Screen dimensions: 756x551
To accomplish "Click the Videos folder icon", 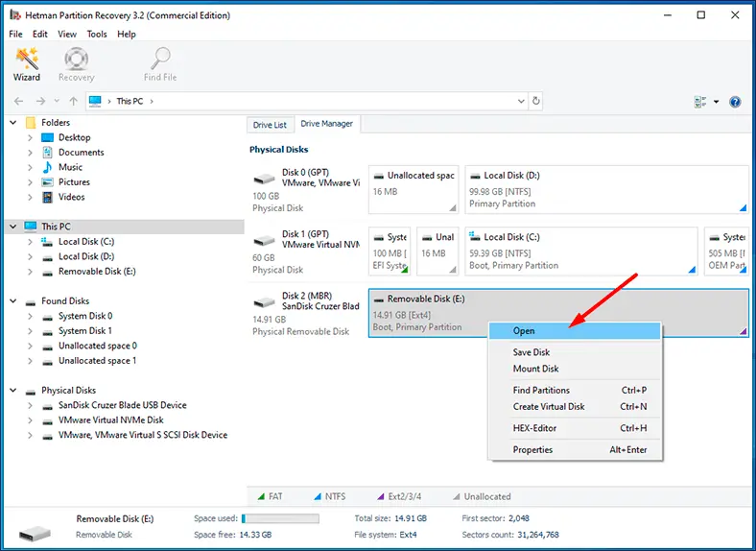I will tap(47, 198).
